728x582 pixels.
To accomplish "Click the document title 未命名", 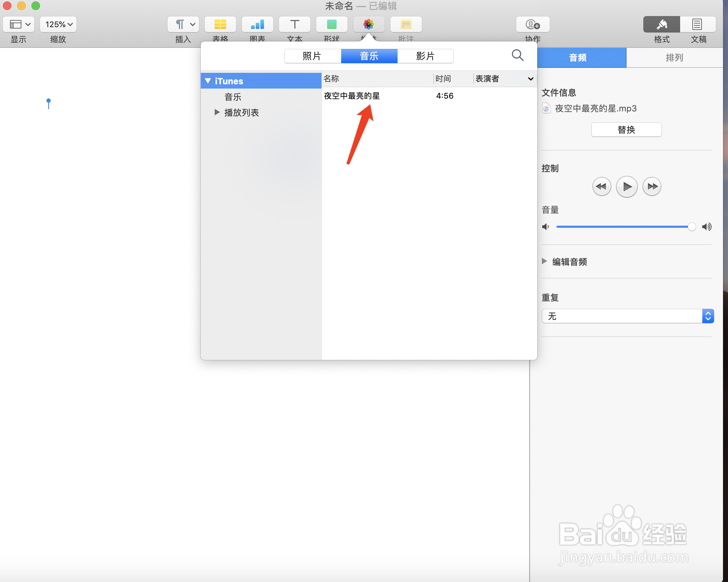I will pos(339,6).
